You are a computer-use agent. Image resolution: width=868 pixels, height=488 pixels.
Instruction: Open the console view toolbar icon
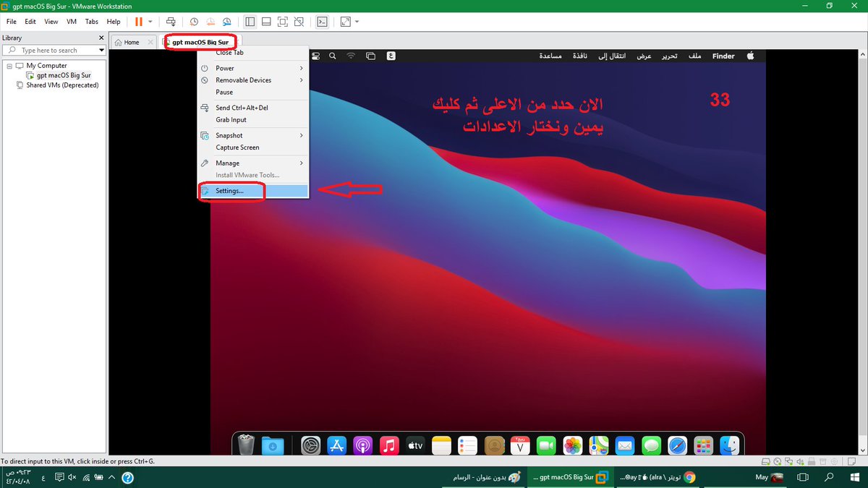coord(323,22)
